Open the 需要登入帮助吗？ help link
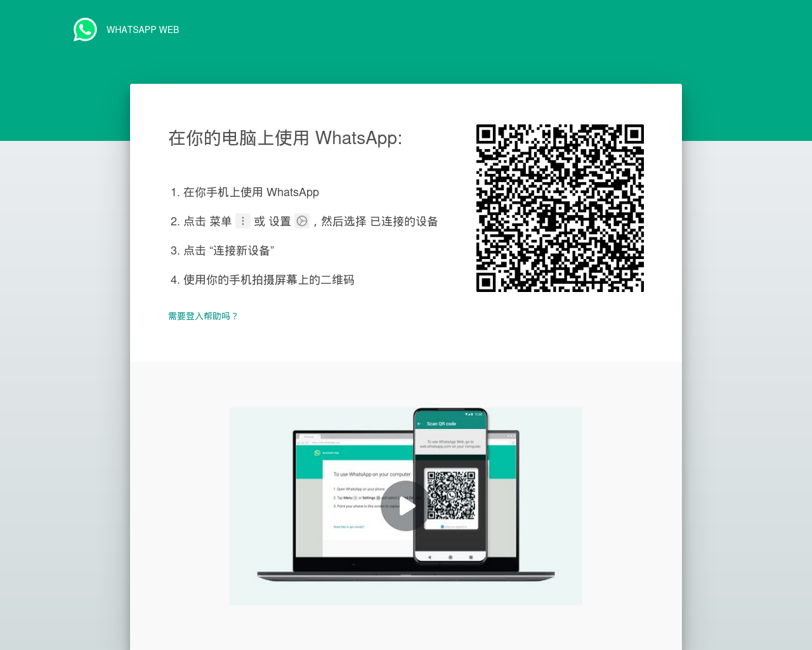The image size is (812, 650). pos(203,316)
